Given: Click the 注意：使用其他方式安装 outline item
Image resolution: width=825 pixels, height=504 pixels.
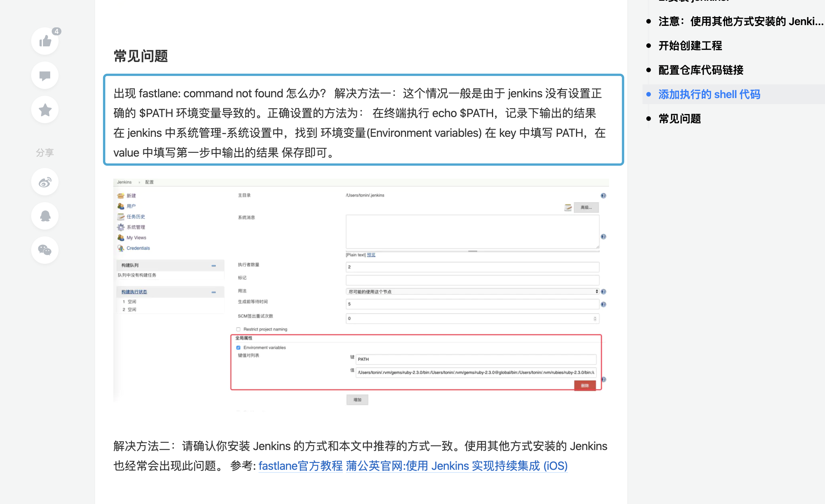Looking at the screenshot, I should click(x=740, y=21).
